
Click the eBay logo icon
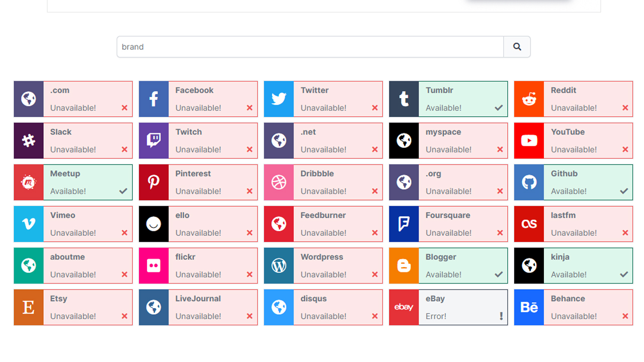404,307
